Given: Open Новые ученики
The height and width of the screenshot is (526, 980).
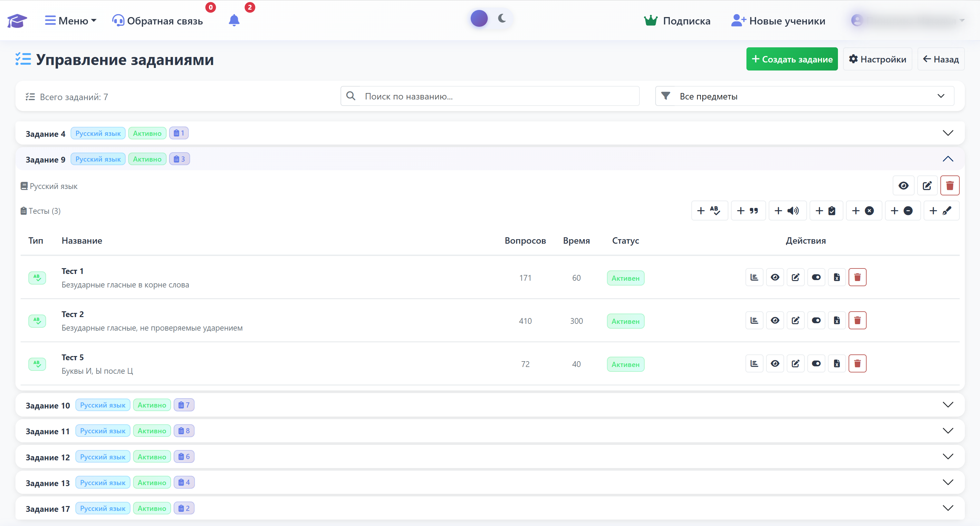Looking at the screenshot, I should point(778,21).
